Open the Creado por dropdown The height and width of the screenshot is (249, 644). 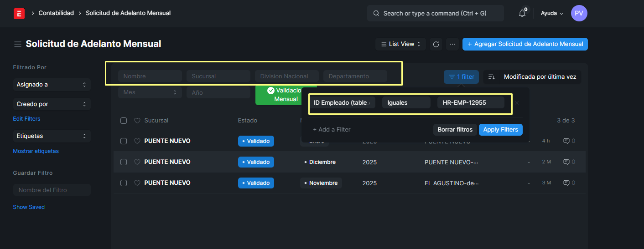[52, 104]
